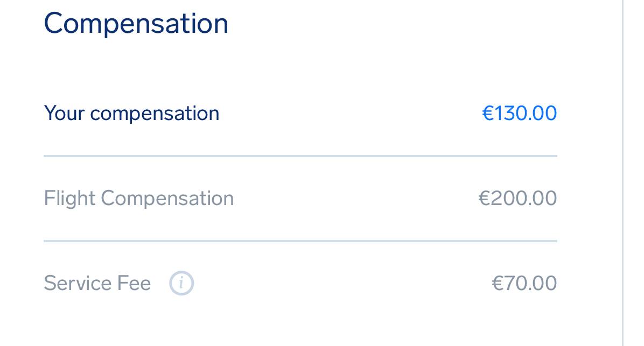The width and height of the screenshot is (644, 346).
Task: Click the vertical panel border at right
Action: [622, 173]
